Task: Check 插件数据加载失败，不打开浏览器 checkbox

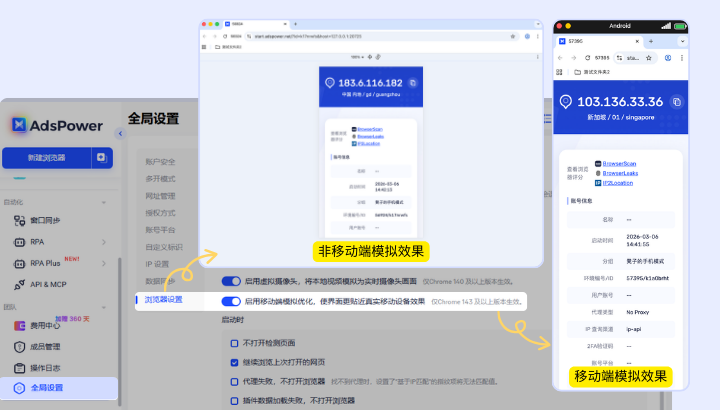Action: [x=234, y=401]
